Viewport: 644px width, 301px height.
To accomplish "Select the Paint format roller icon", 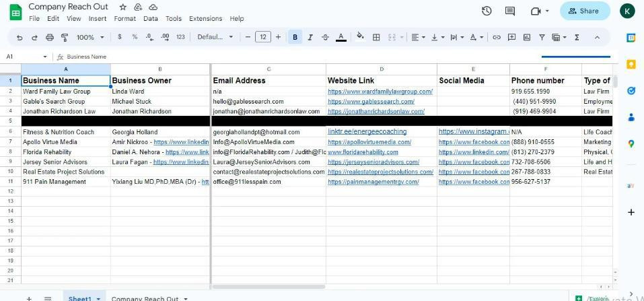I will point(65,38).
